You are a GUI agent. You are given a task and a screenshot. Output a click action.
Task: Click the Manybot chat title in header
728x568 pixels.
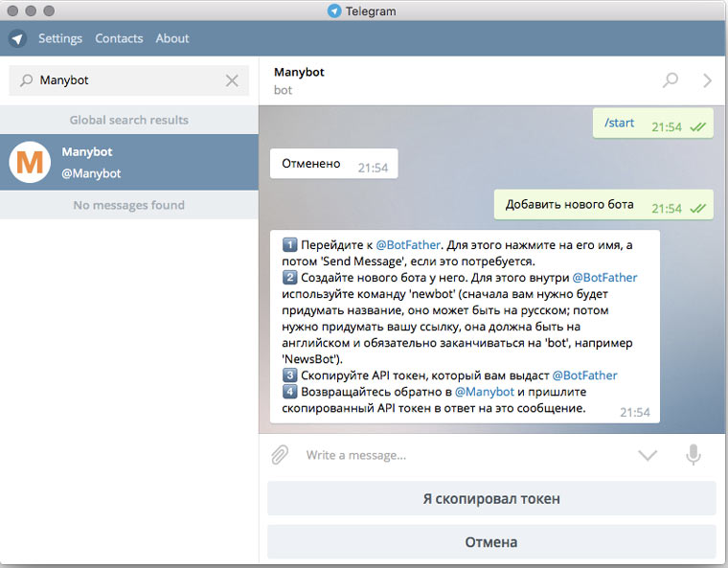pos(299,73)
